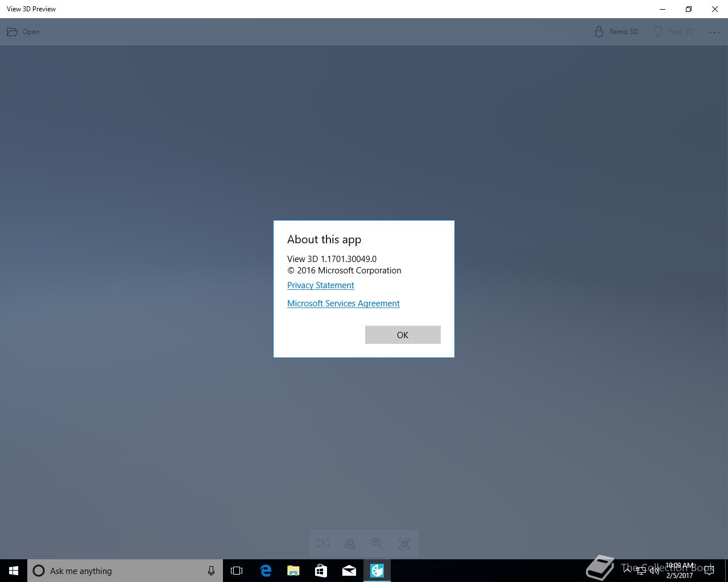Click the volume speaker tray icon
Viewport: 728px width, 582px height.
click(x=655, y=571)
